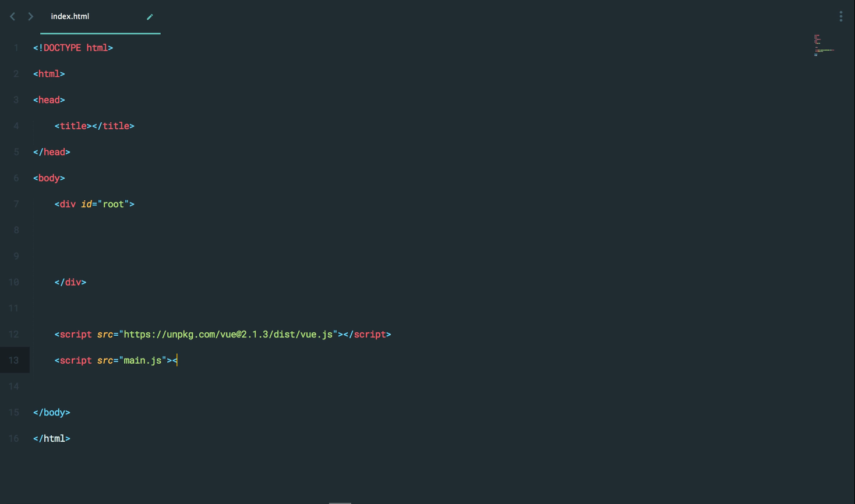Open the three-dot options menu
855x504 pixels.
[840, 16]
